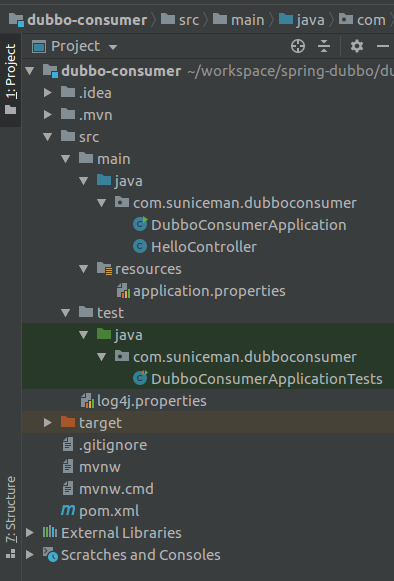This screenshot has width=394, height=581.
Task: Click the Maven icon beside pom.xml
Action: 68,510
